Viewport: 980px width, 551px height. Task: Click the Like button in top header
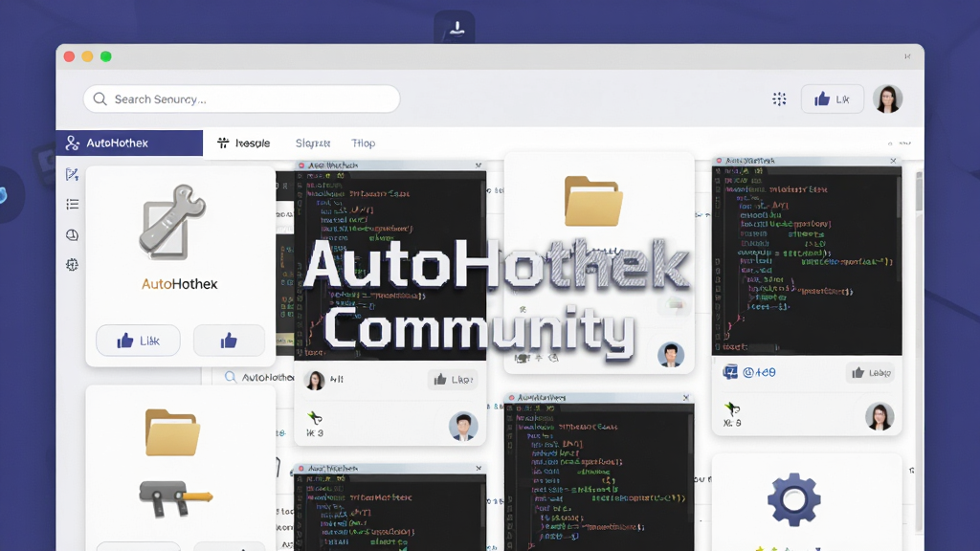click(832, 99)
